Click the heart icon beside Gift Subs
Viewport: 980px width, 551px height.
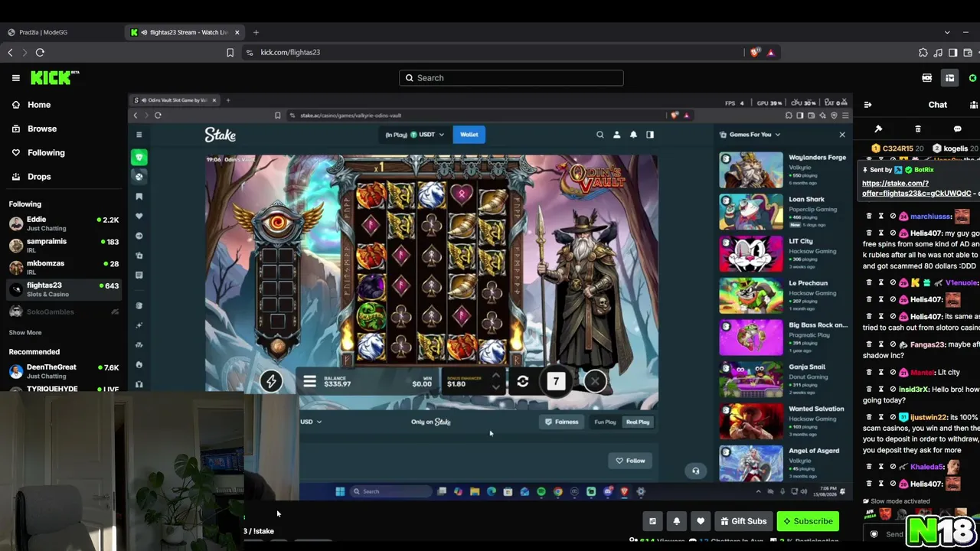click(701, 521)
